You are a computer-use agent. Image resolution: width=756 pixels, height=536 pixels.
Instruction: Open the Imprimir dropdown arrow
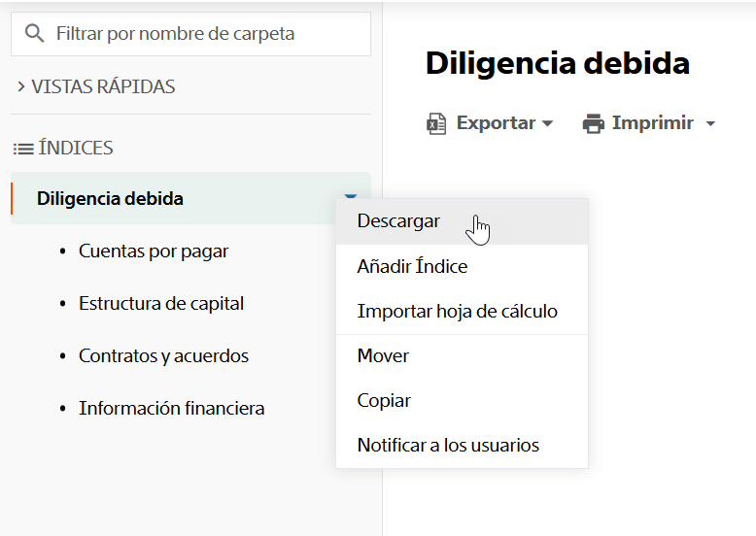click(x=710, y=123)
